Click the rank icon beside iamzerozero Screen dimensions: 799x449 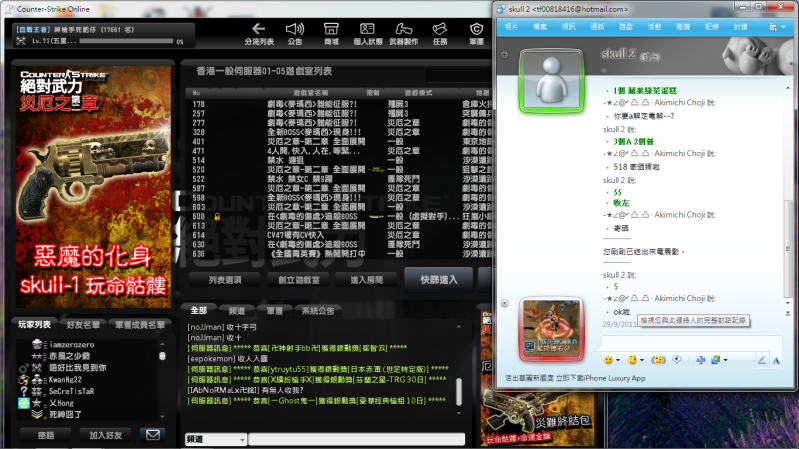click(x=37, y=345)
